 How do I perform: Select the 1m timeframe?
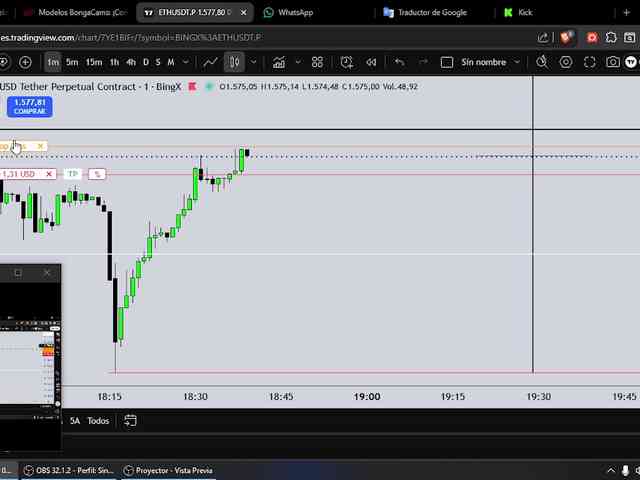[53, 62]
